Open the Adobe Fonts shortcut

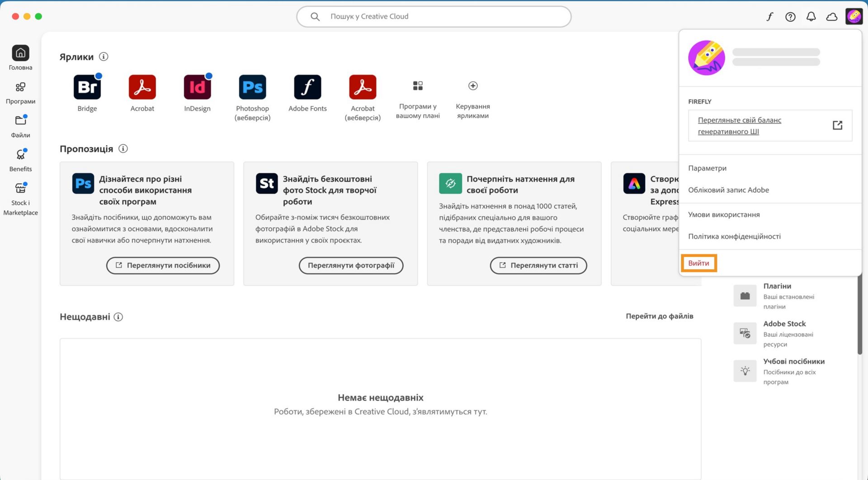[307, 87]
